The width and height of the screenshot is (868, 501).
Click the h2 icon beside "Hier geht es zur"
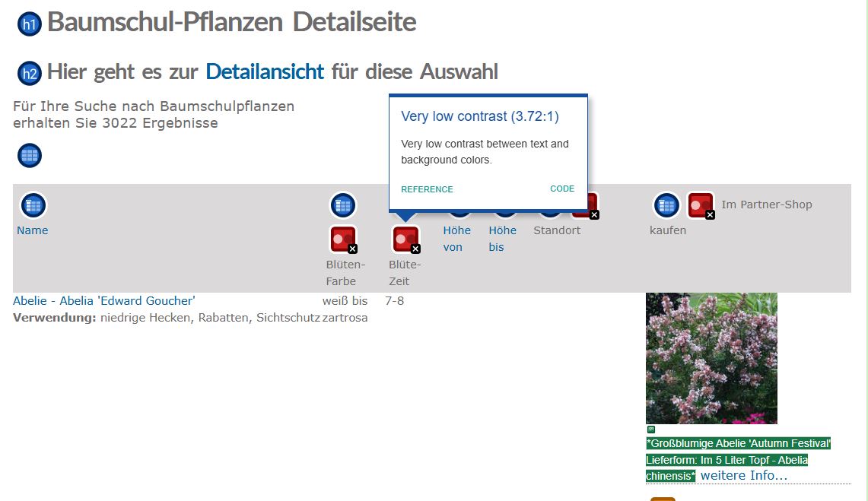29,73
